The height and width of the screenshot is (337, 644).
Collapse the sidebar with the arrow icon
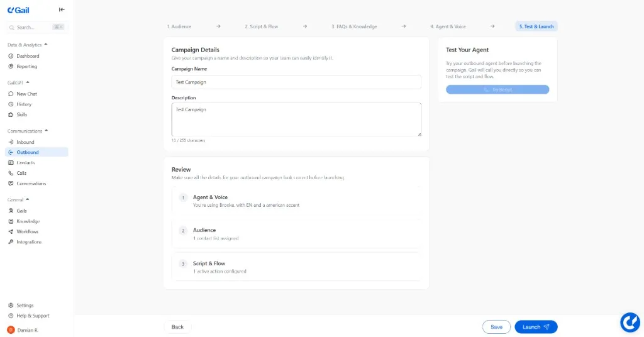pyautogui.click(x=62, y=9)
